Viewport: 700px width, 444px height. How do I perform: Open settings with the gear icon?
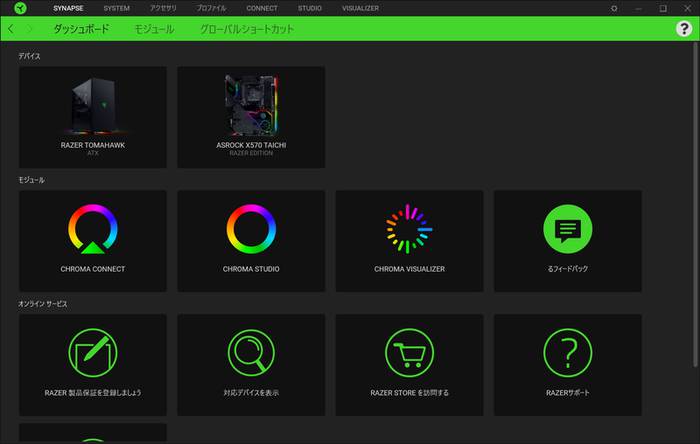point(614,8)
